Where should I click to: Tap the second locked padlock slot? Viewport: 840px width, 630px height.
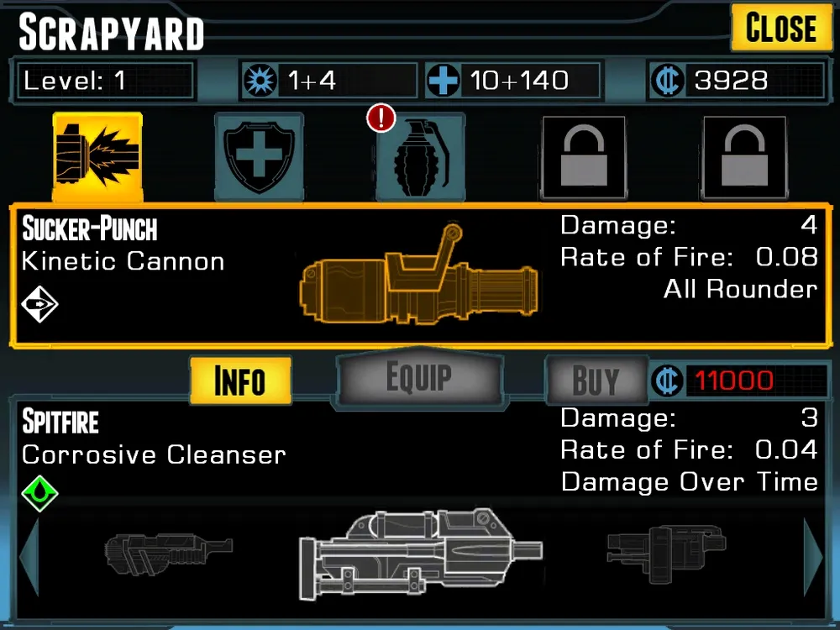pyautogui.click(x=744, y=158)
